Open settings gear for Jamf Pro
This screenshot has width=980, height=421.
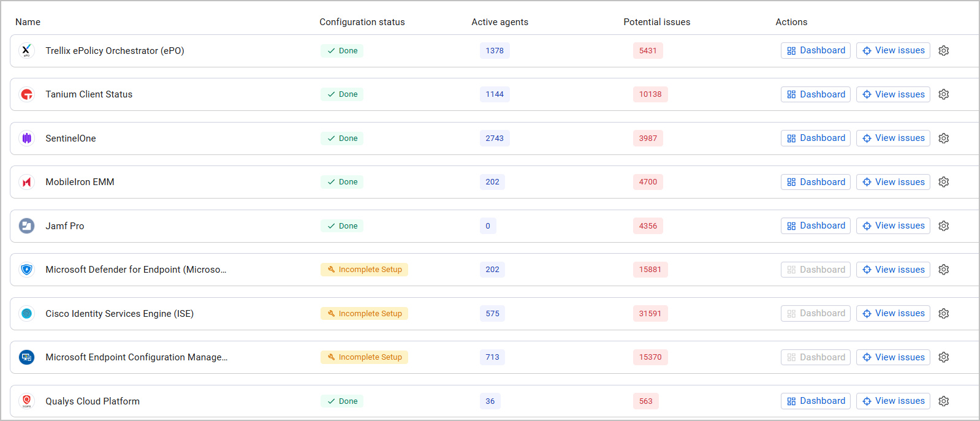tap(944, 226)
